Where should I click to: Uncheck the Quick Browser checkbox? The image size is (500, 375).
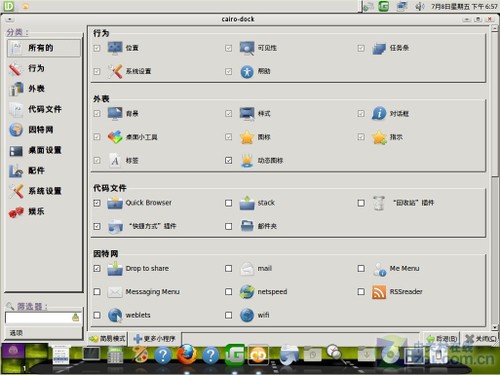(x=97, y=203)
